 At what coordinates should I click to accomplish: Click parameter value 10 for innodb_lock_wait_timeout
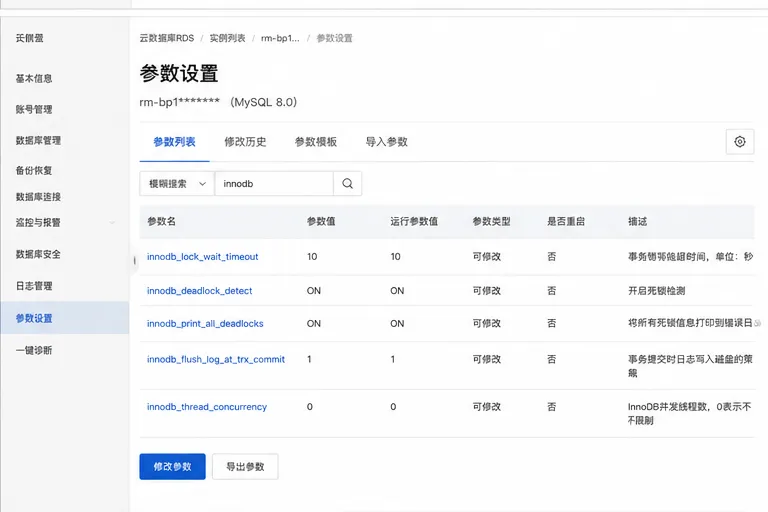312,257
